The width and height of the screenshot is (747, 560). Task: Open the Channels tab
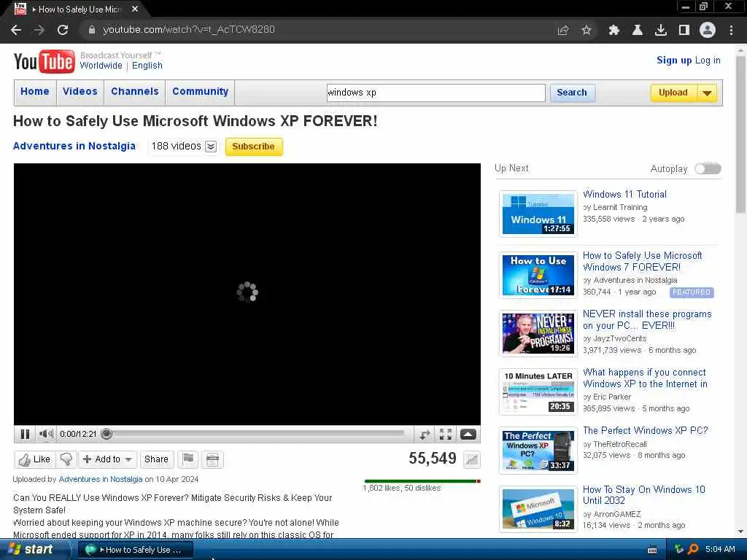[135, 91]
